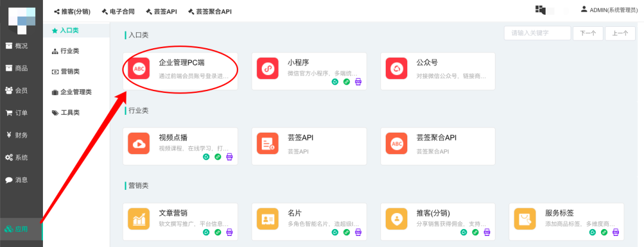This screenshot has height=247, width=644.
Task: Open the 芸签API document icon
Action: (267, 143)
